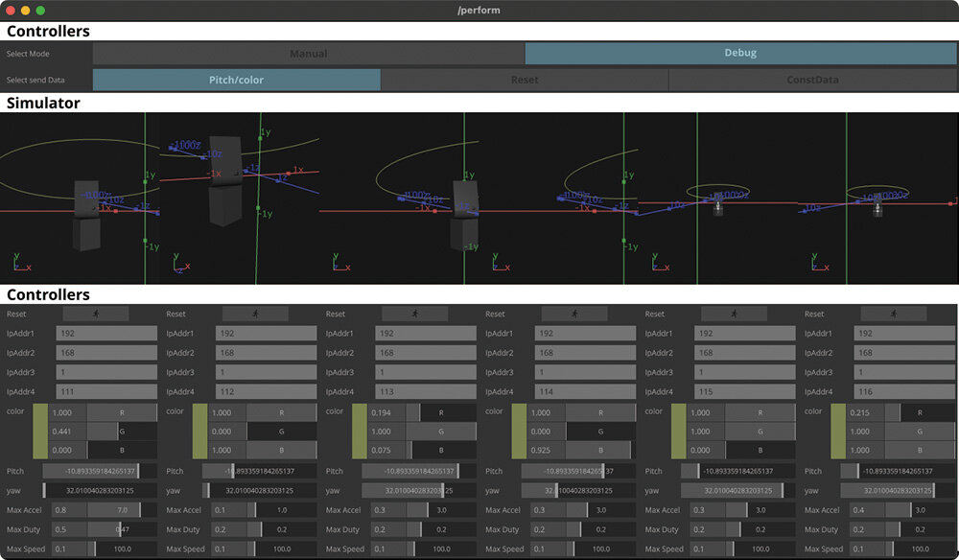Click the Pitch slider of controller 112
Image resolution: width=959 pixels, height=560 pixels.
[x=259, y=472]
